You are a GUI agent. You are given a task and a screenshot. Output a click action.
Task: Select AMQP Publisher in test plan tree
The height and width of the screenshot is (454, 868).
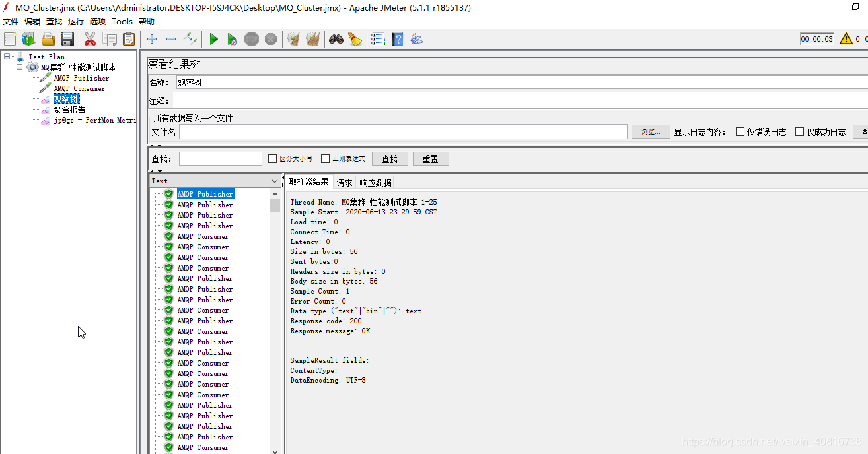81,78
